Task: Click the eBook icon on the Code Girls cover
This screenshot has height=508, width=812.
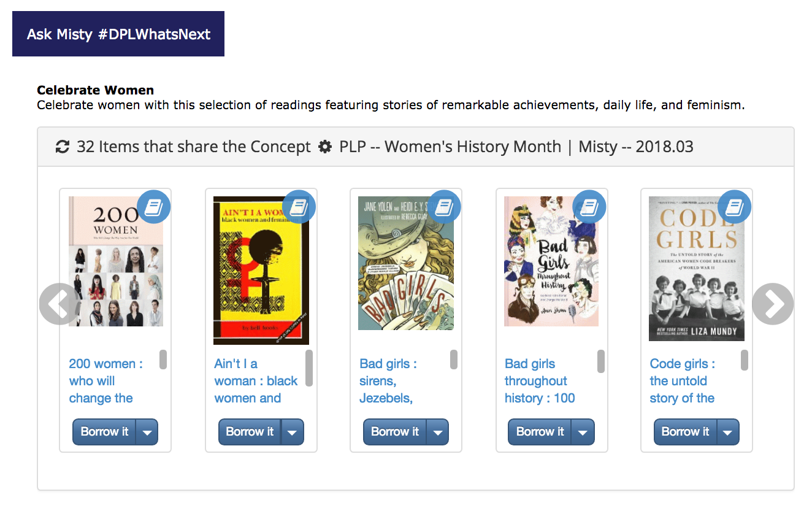Action: coord(734,207)
